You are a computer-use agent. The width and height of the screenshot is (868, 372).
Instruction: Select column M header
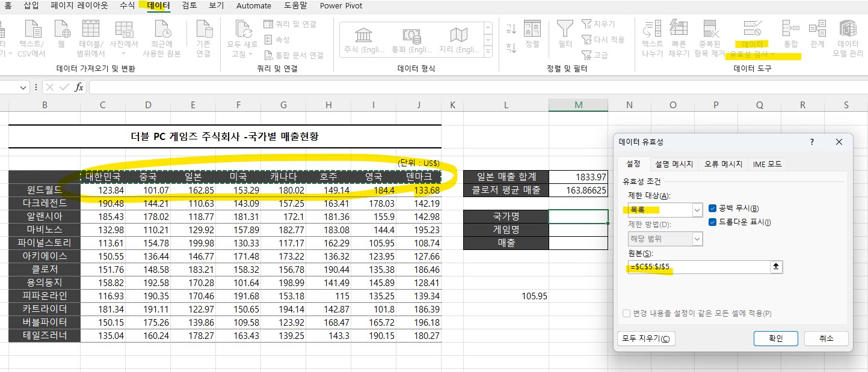click(578, 105)
